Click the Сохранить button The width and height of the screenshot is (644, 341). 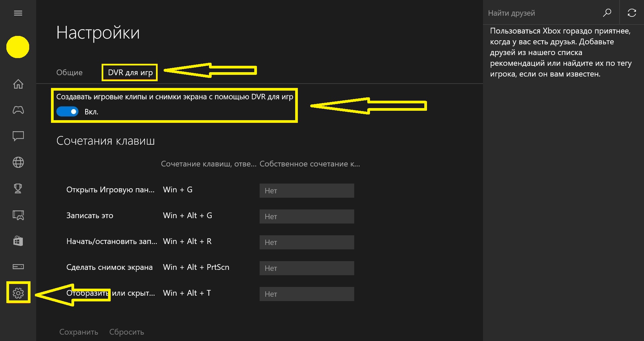click(79, 332)
